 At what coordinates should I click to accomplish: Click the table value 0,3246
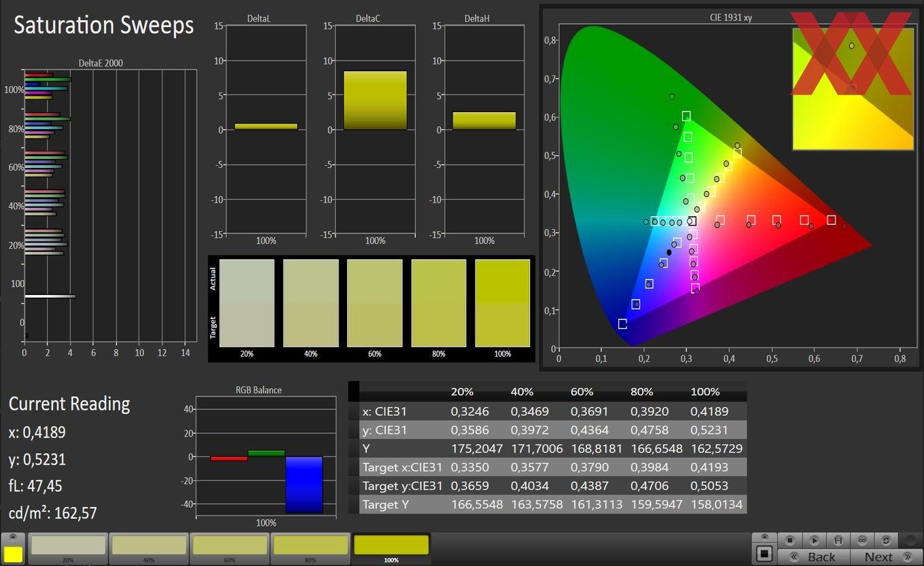click(x=468, y=411)
